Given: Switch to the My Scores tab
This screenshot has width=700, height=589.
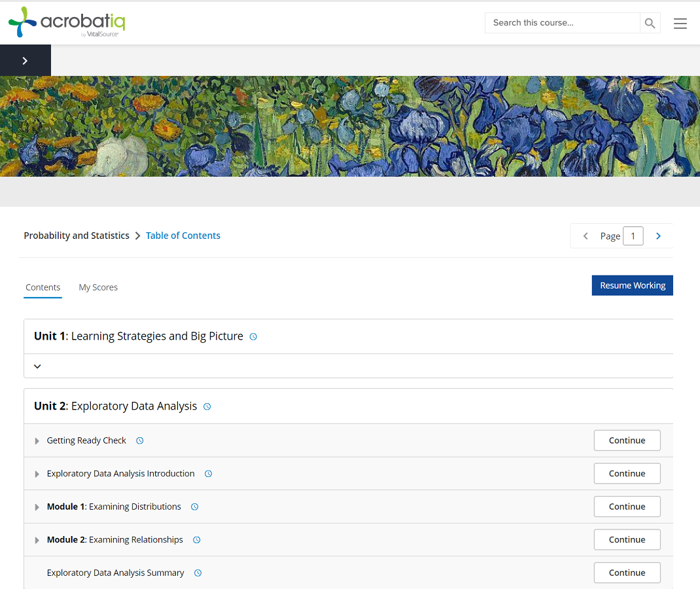Looking at the screenshot, I should (98, 287).
